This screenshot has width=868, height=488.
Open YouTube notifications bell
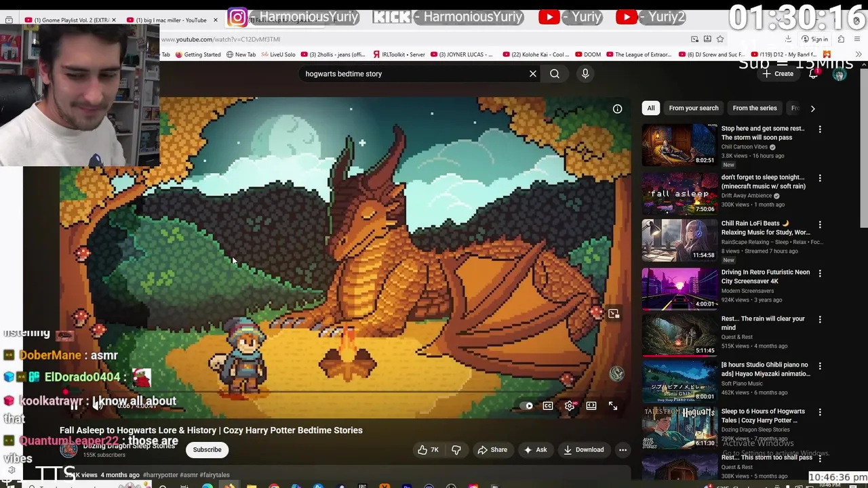(x=813, y=74)
